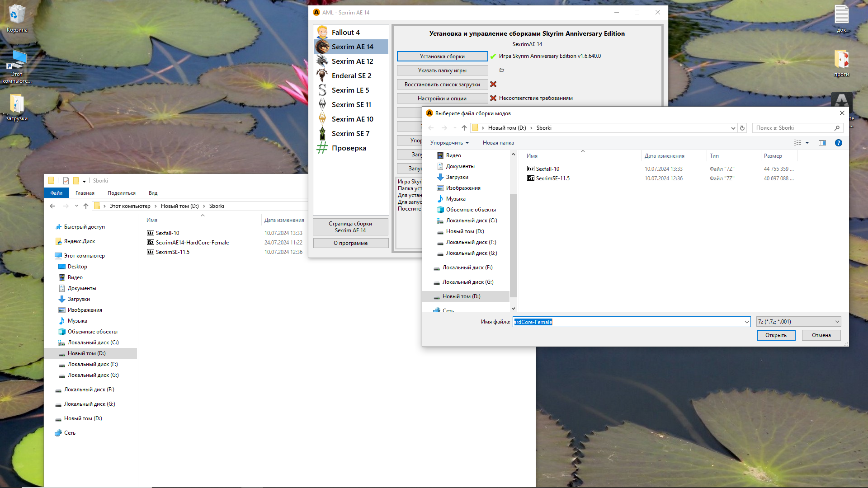Click the open game folder icon

tap(502, 70)
